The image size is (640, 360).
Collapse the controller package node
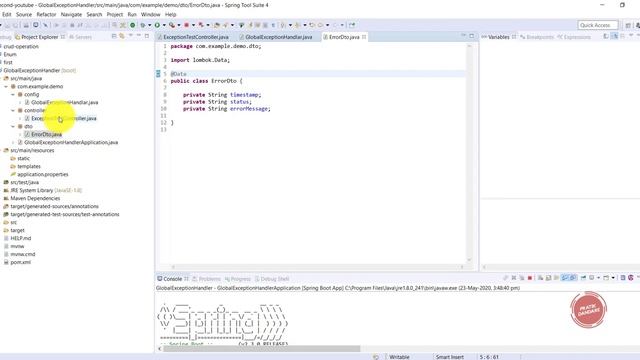(x=13, y=110)
